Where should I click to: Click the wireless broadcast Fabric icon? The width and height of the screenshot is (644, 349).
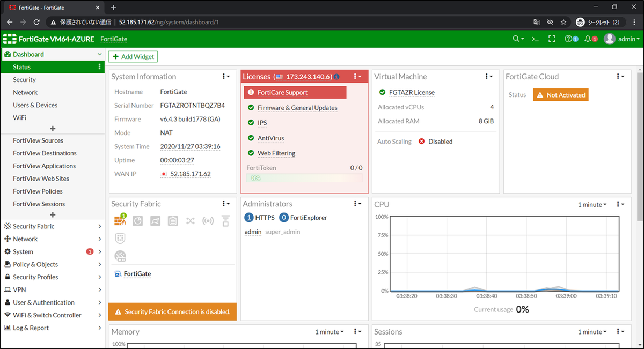208,220
